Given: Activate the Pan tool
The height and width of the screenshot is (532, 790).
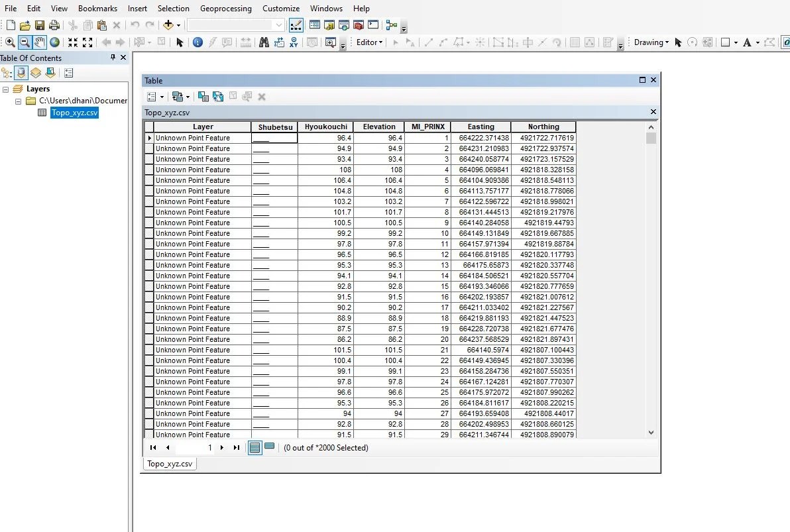Looking at the screenshot, I should click(x=40, y=42).
